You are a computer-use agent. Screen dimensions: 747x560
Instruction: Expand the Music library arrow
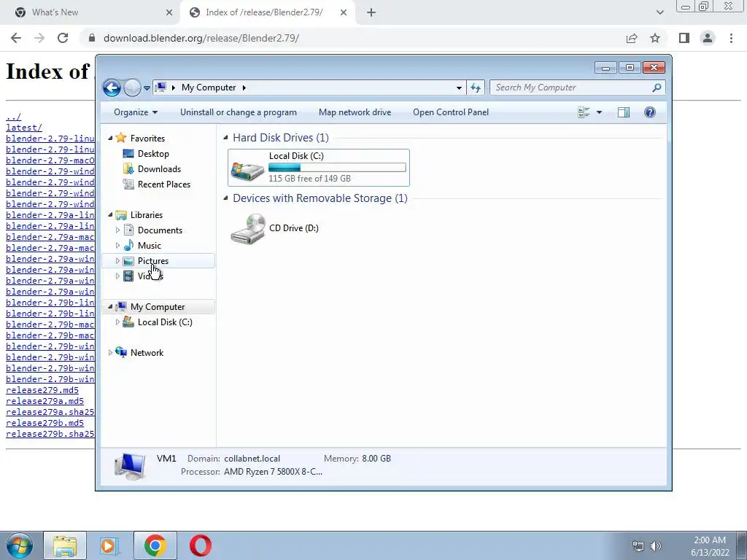pos(117,245)
